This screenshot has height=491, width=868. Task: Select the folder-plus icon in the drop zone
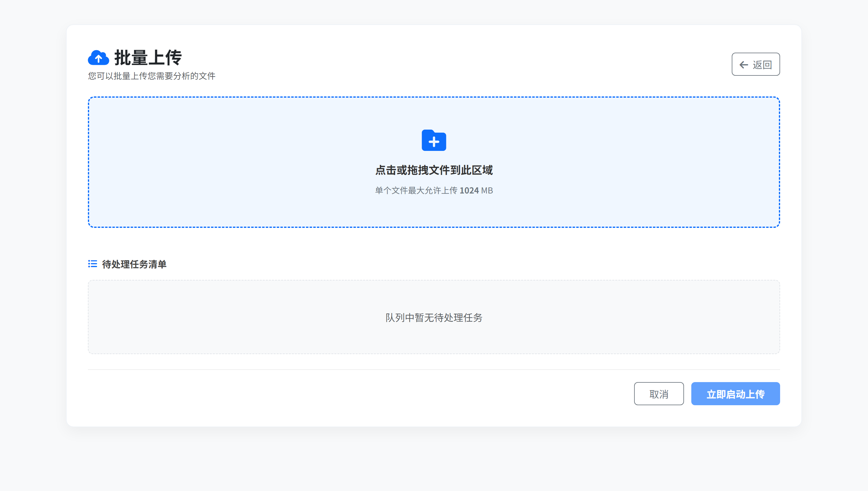pyautogui.click(x=433, y=141)
